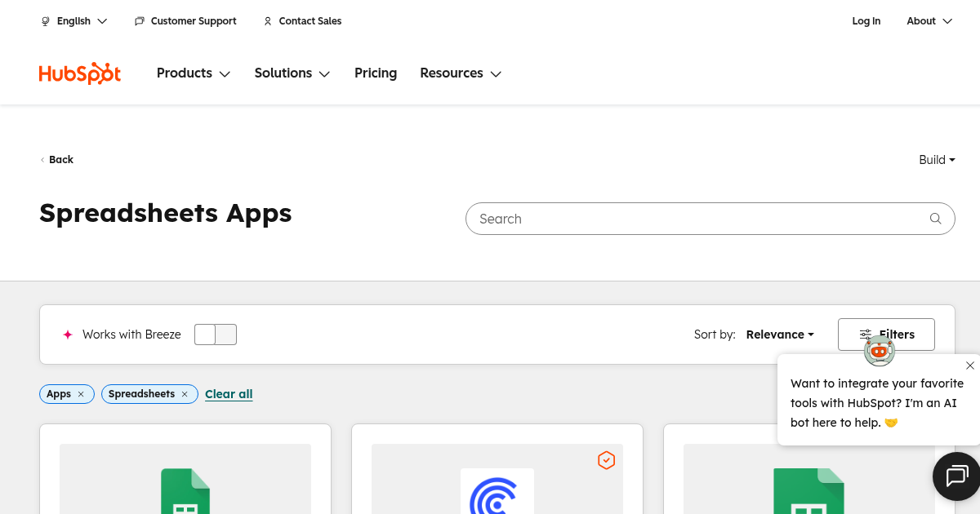The width and height of the screenshot is (980, 514).
Task: Click the AI bot avatar icon
Action: 880,351
